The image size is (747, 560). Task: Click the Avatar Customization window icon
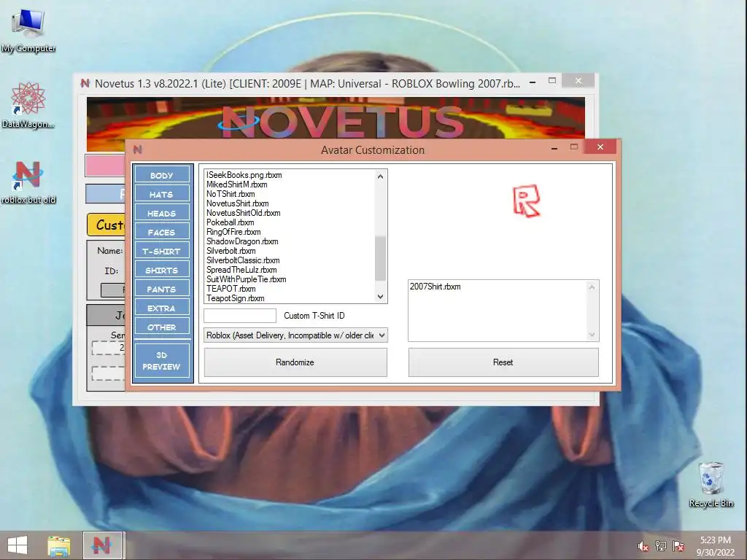point(138,149)
